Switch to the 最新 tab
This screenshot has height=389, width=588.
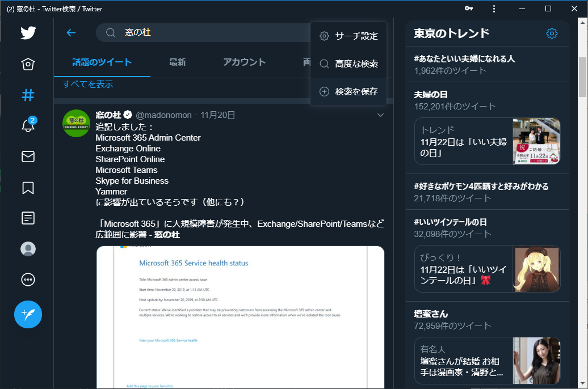[x=178, y=62]
